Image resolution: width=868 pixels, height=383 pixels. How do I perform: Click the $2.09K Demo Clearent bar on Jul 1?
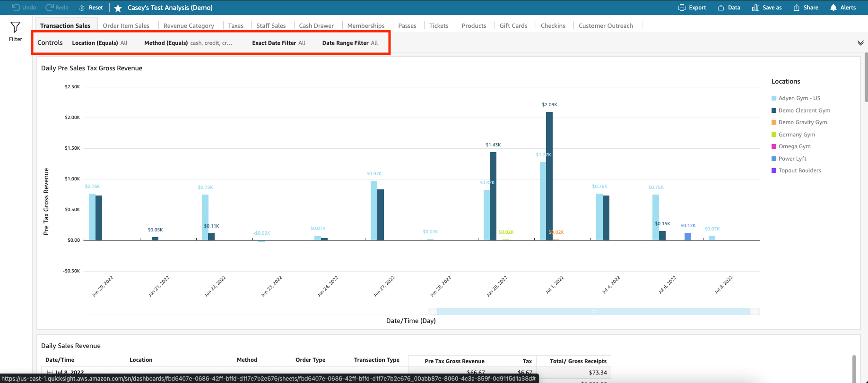(x=549, y=176)
